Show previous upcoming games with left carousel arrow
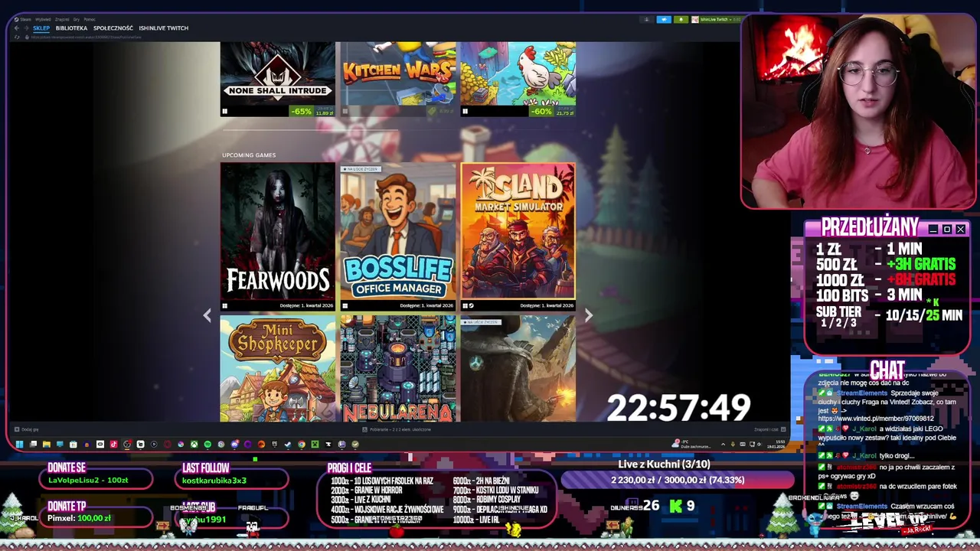Image resolution: width=980 pixels, height=551 pixels. [207, 315]
